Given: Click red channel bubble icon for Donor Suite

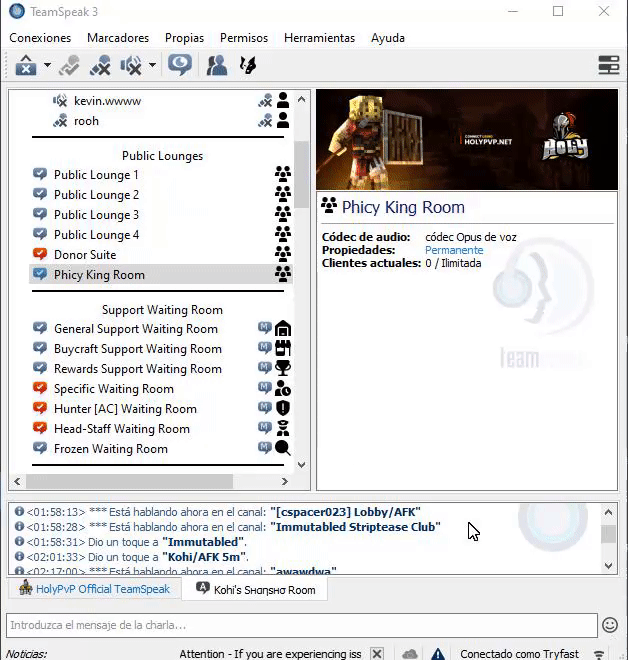Looking at the screenshot, I should tap(40, 254).
